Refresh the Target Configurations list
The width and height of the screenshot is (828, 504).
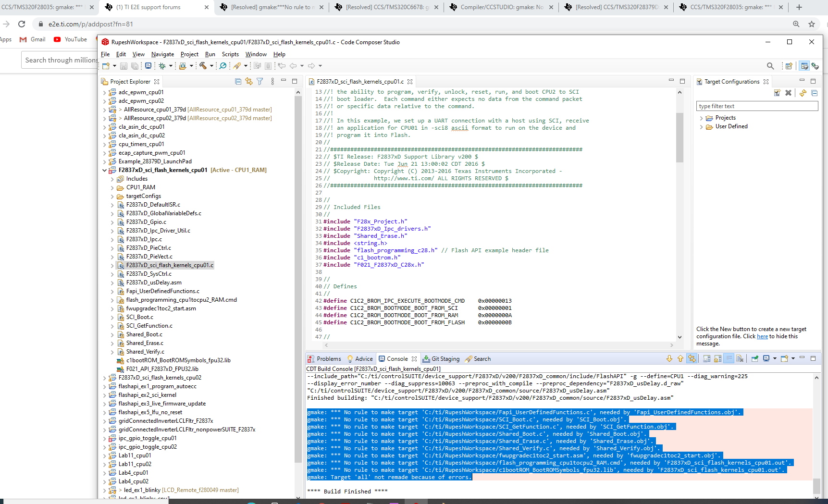(803, 93)
